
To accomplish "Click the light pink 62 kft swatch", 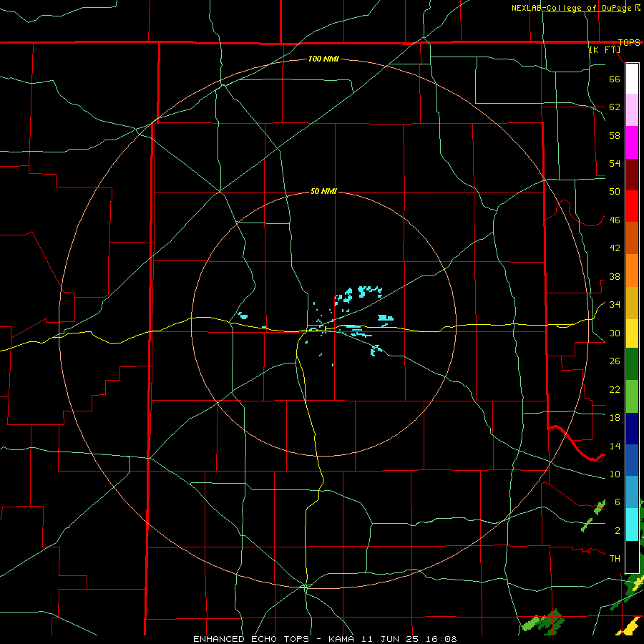I will point(632,110).
